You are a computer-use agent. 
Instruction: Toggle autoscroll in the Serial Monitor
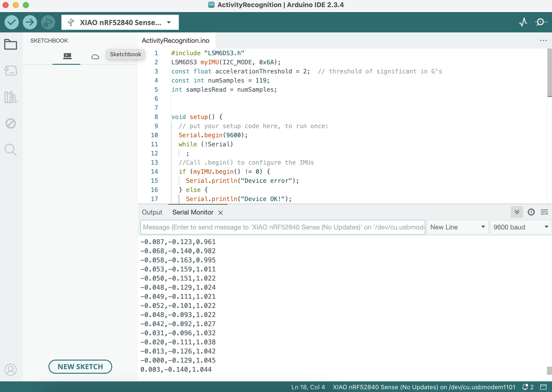tap(517, 212)
